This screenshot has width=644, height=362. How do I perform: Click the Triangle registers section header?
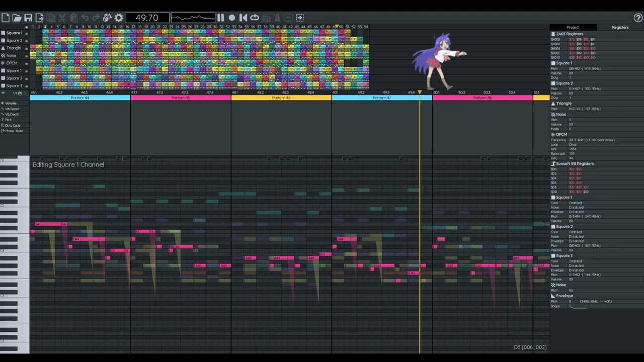[597, 104]
